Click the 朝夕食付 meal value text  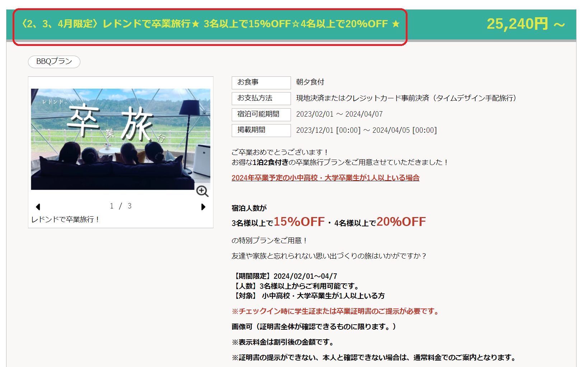pyautogui.click(x=310, y=82)
